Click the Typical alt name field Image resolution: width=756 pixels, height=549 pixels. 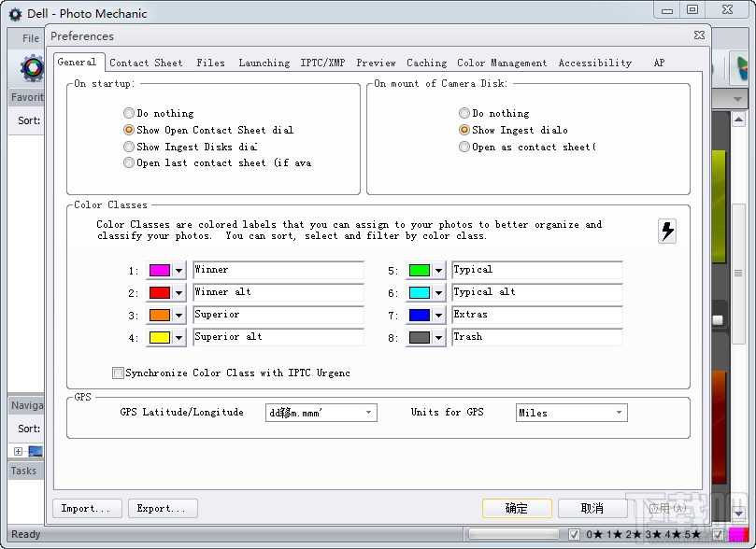click(x=537, y=292)
